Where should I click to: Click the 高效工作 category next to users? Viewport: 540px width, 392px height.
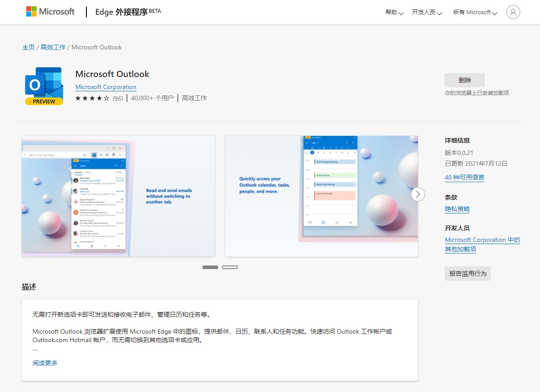(194, 98)
